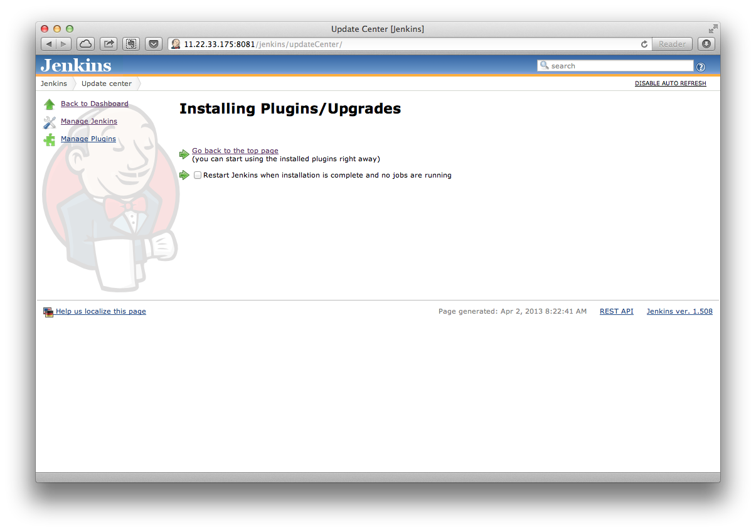This screenshot has width=756, height=532.
Task: Click green arrow icon beside Go back link
Action: (184, 154)
